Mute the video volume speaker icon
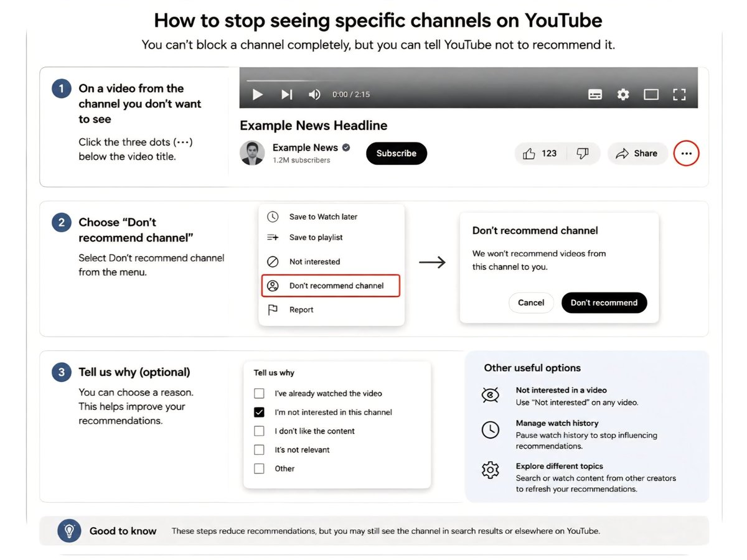The width and height of the screenshot is (747, 560). click(314, 95)
